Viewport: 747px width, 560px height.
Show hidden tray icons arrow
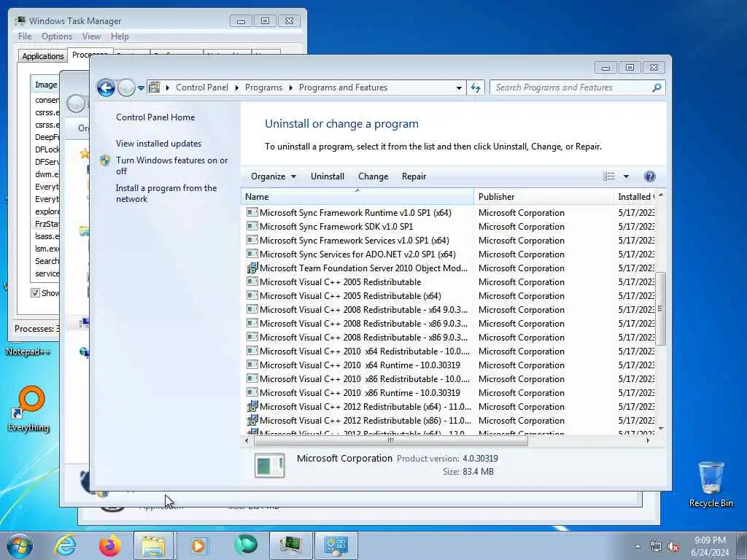[x=638, y=547]
